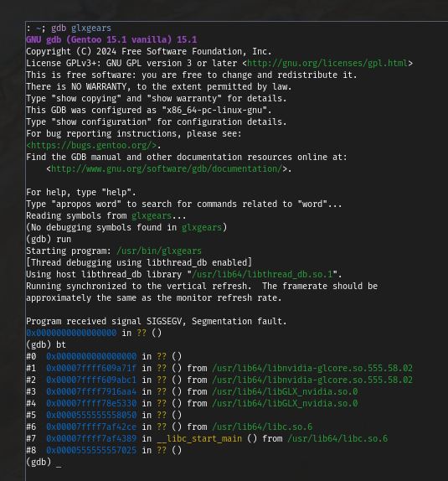
Task: Select frame #1 address 0x00007ffff609a71f
Action: pos(91,368)
